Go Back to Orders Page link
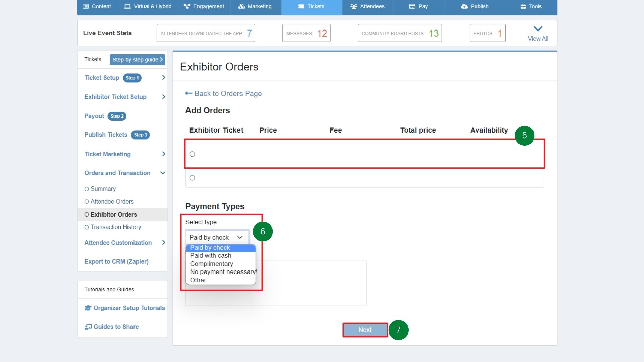This screenshot has height=362, width=644. click(223, 94)
